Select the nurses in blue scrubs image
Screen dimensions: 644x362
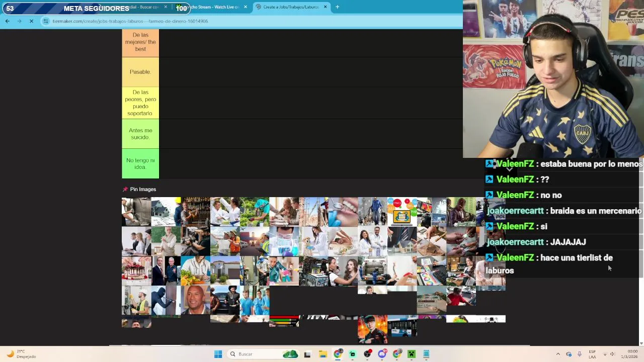(255, 301)
